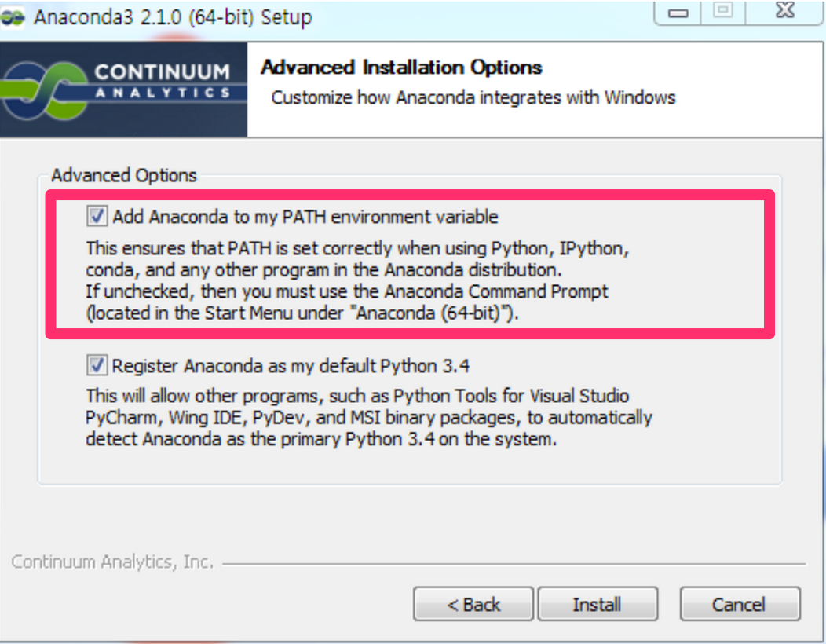Click the Anaconda icon in the title bar

coord(13,17)
